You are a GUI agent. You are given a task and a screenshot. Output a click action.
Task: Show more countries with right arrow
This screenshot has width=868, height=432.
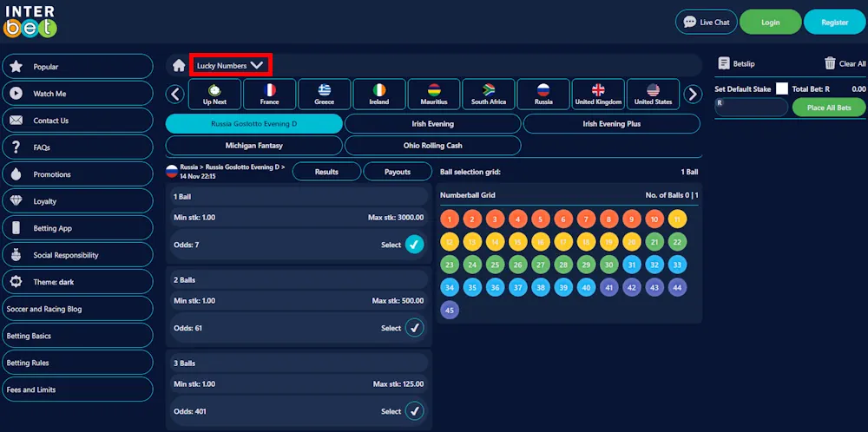tap(693, 95)
